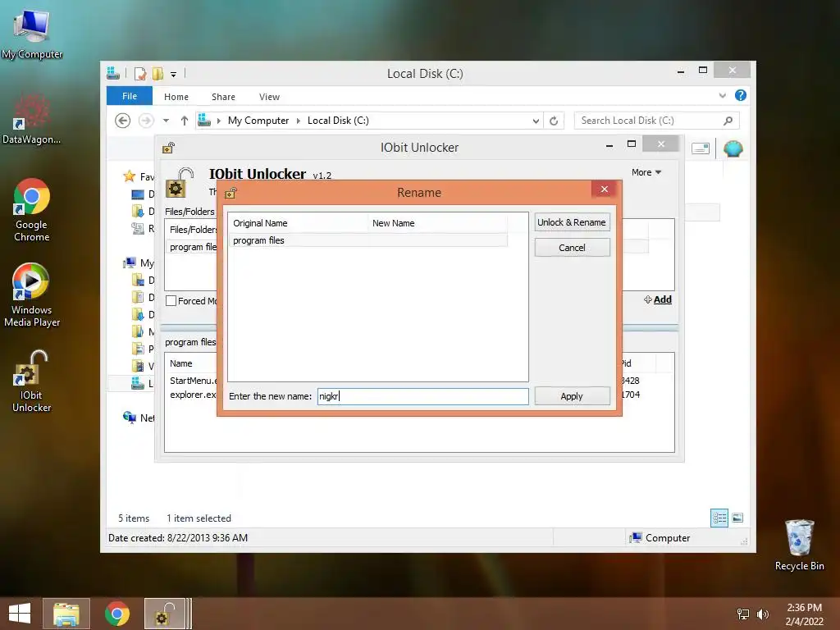Switch Explorer to details view

click(x=719, y=518)
